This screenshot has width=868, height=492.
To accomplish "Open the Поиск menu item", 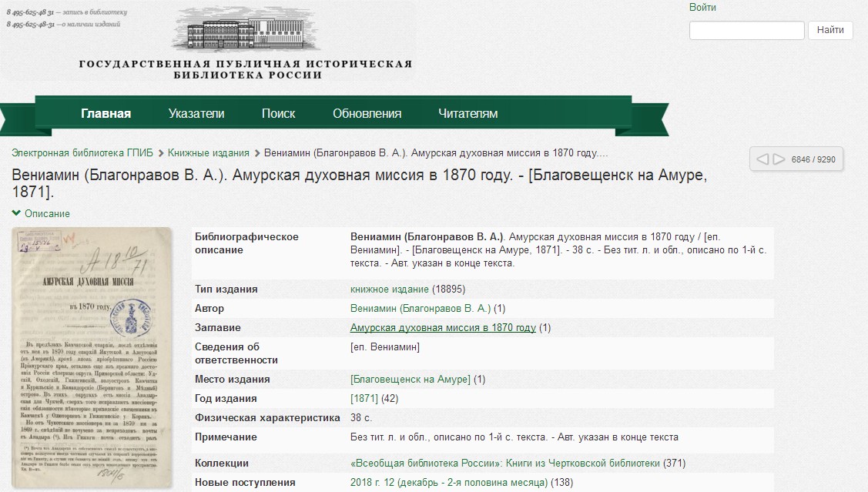I will pos(279,113).
